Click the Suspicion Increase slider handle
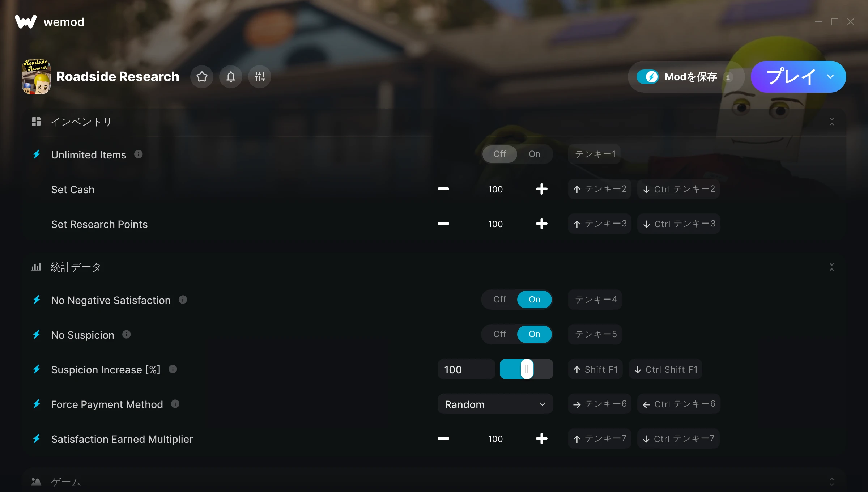The width and height of the screenshot is (868, 492). (x=527, y=369)
